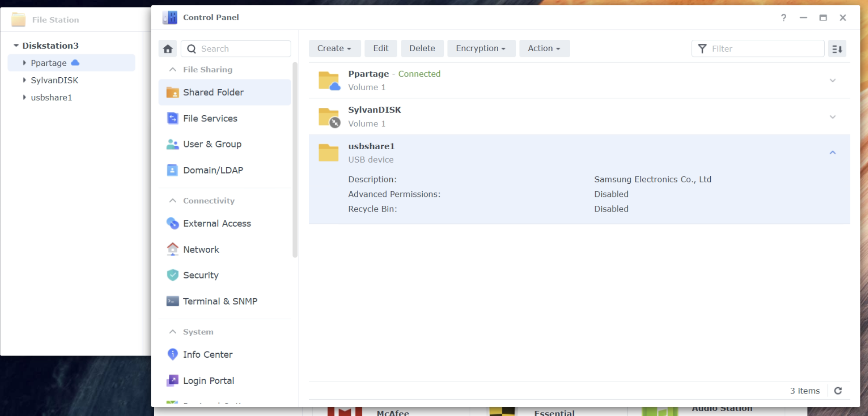Screen dimensions: 868x416
Task: Click the sort order icon beside Filter
Action: tap(837, 49)
